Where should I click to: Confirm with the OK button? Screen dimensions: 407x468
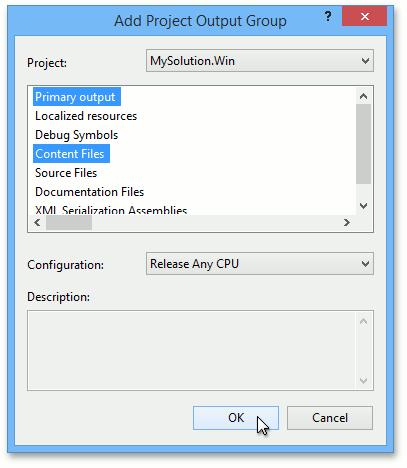236,418
